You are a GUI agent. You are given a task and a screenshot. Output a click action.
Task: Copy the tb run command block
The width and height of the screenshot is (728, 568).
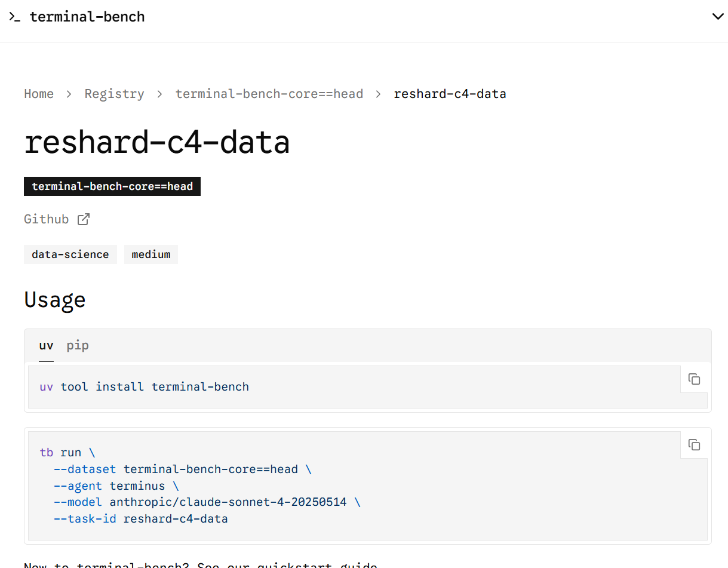click(x=694, y=445)
